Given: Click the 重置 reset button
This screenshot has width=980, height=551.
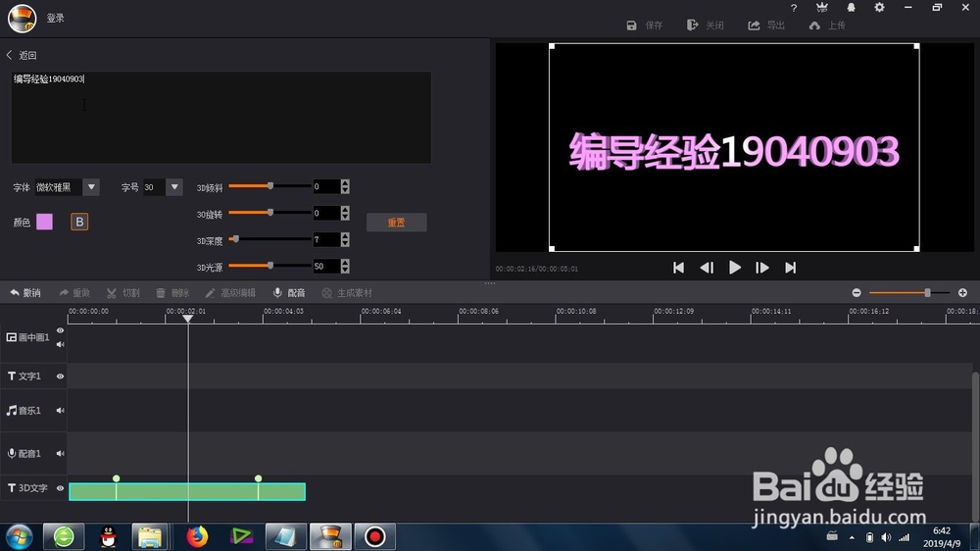Looking at the screenshot, I should [x=396, y=222].
